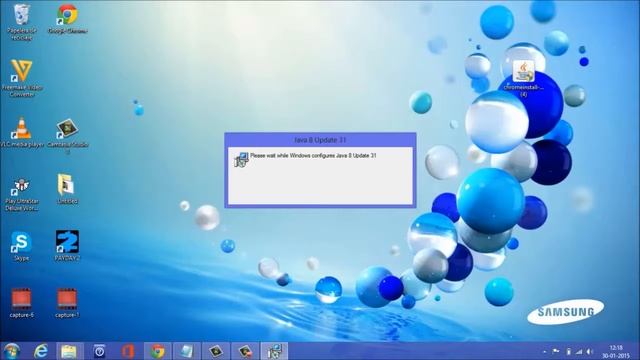Select the Camtasia Studio desktop shortcut
The width and height of the screenshot is (640, 360).
click(x=67, y=136)
